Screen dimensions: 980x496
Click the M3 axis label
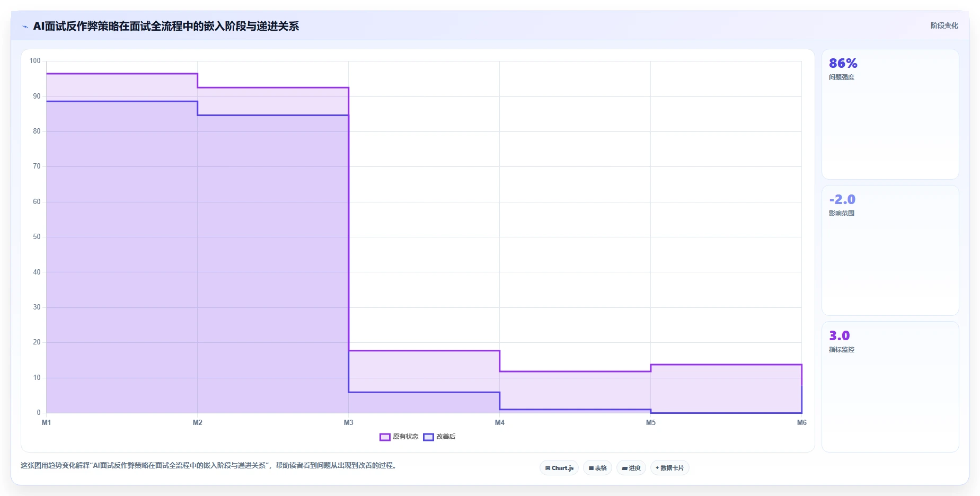coord(348,422)
